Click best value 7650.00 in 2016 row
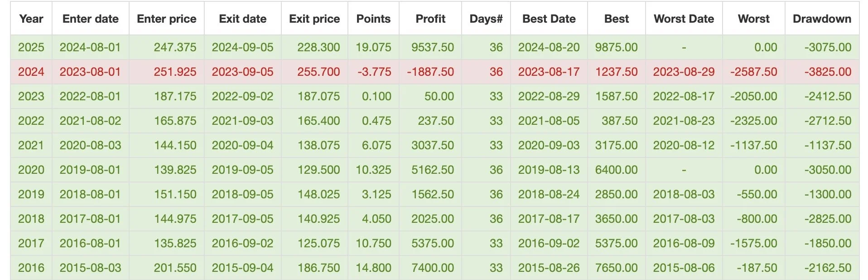This screenshot has width=868, height=280. pos(616,268)
